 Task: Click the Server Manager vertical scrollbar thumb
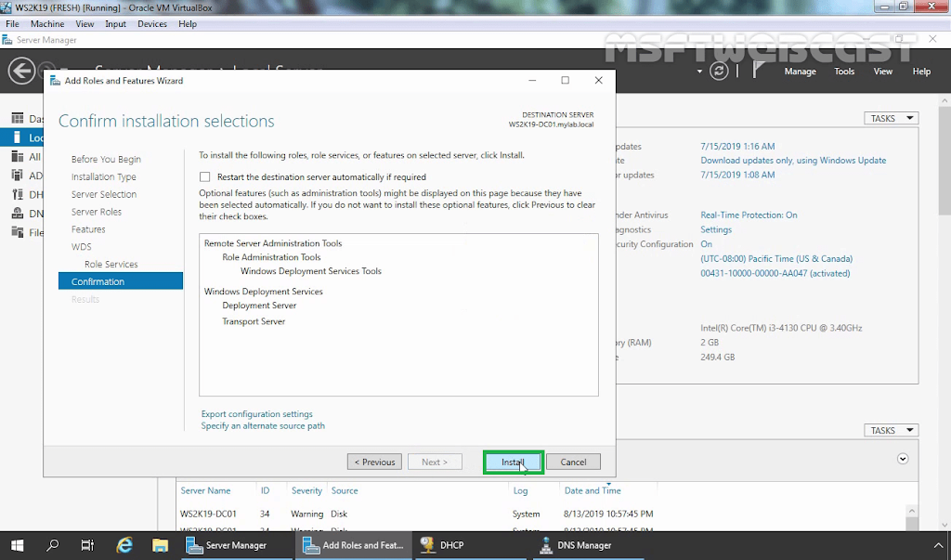point(944,161)
